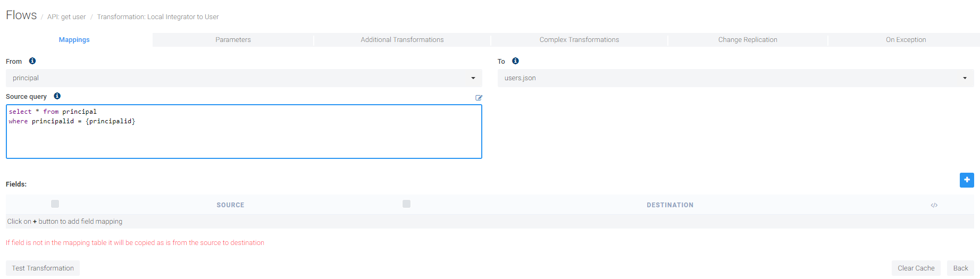The image size is (980, 279).
Task: Go to Complex Transformations tab
Action: 579,40
